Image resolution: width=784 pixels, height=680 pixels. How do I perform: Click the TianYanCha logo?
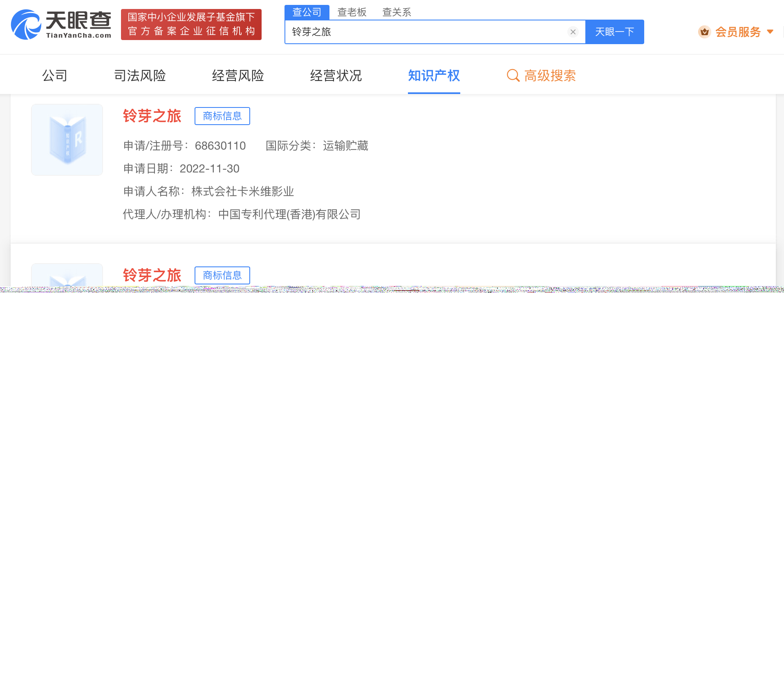(x=61, y=25)
